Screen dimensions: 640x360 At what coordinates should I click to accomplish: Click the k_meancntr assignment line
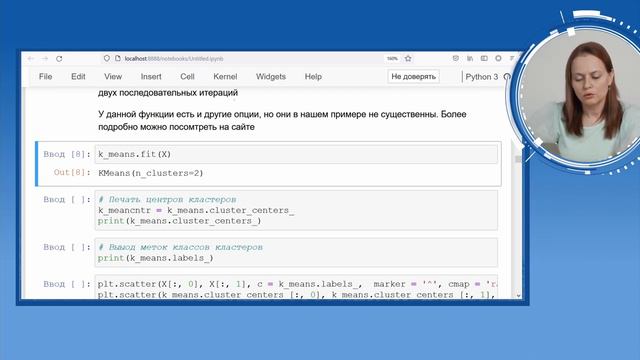[x=196, y=210]
